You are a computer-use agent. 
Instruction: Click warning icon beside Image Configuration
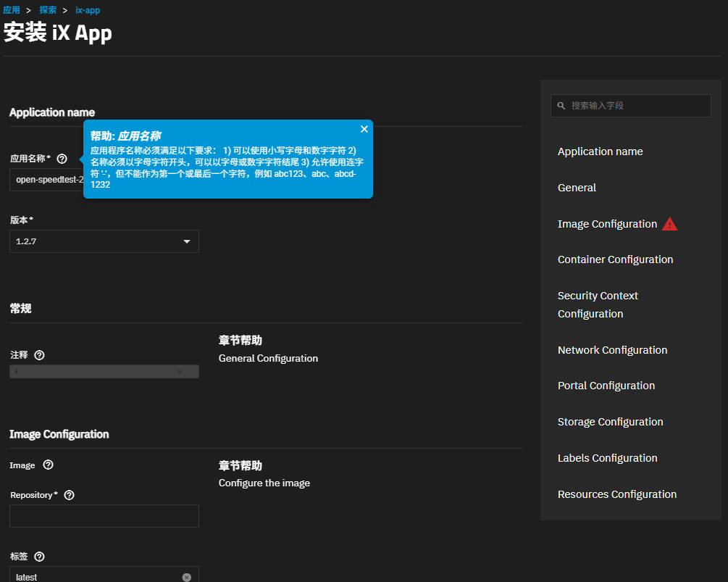669,224
